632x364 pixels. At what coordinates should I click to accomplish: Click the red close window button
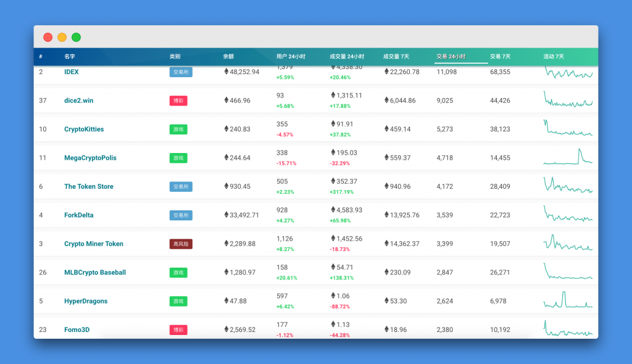(48, 37)
